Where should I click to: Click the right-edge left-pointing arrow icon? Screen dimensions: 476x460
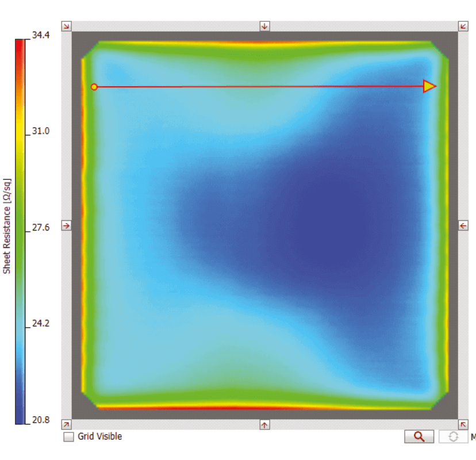click(x=463, y=225)
